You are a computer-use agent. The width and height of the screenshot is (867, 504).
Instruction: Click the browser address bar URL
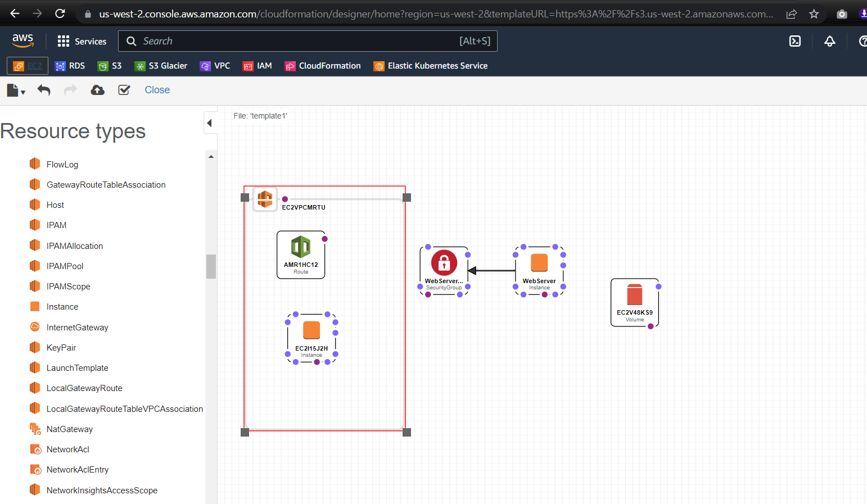coord(436,13)
